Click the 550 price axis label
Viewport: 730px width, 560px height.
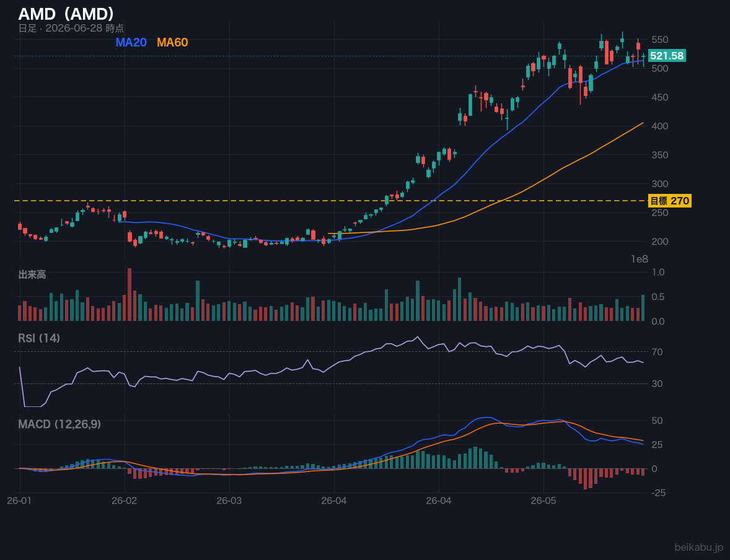[x=660, y=40]
